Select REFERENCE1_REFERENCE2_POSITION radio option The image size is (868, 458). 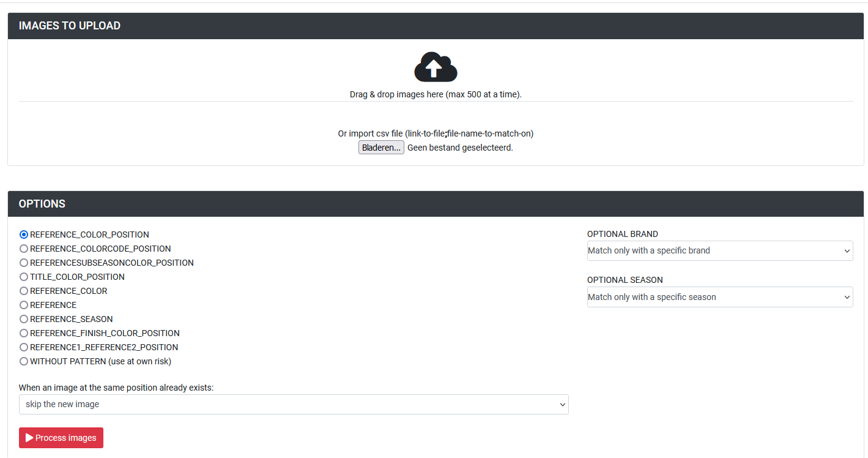point(24,347)
